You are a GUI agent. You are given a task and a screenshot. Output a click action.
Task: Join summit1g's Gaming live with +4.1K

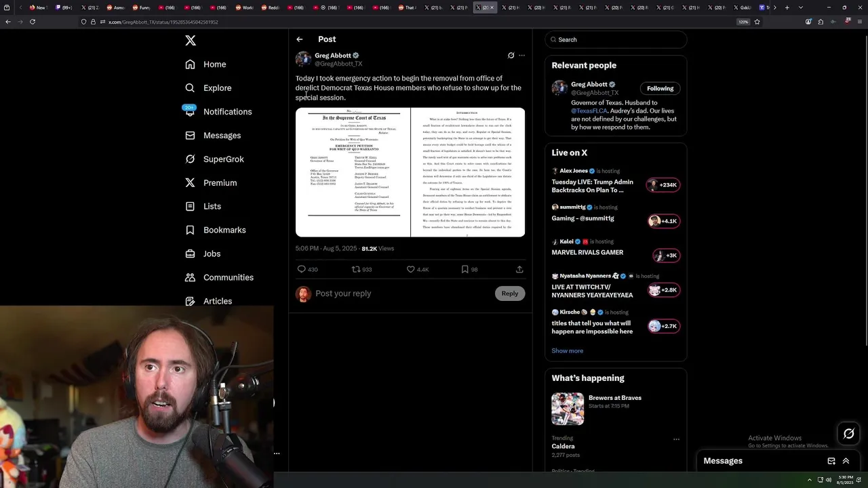point(663,221)
